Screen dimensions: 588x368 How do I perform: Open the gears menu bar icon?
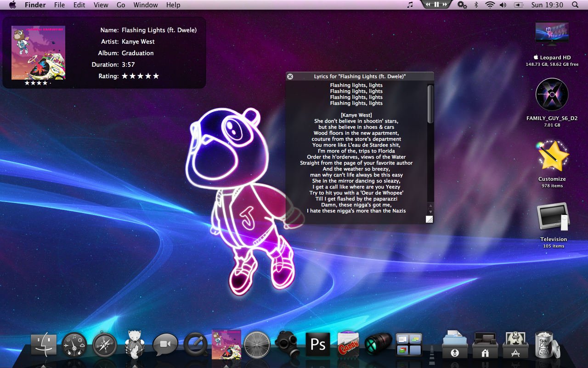point(462,5)
